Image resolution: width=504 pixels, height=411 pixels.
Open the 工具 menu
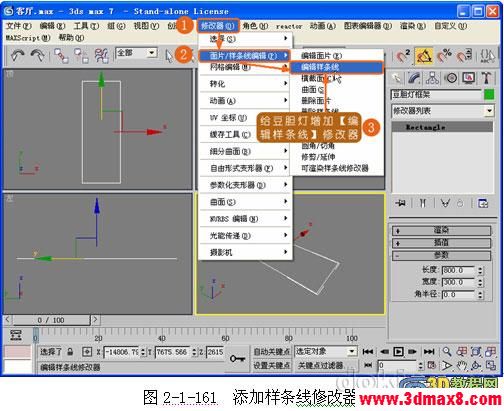86,26
